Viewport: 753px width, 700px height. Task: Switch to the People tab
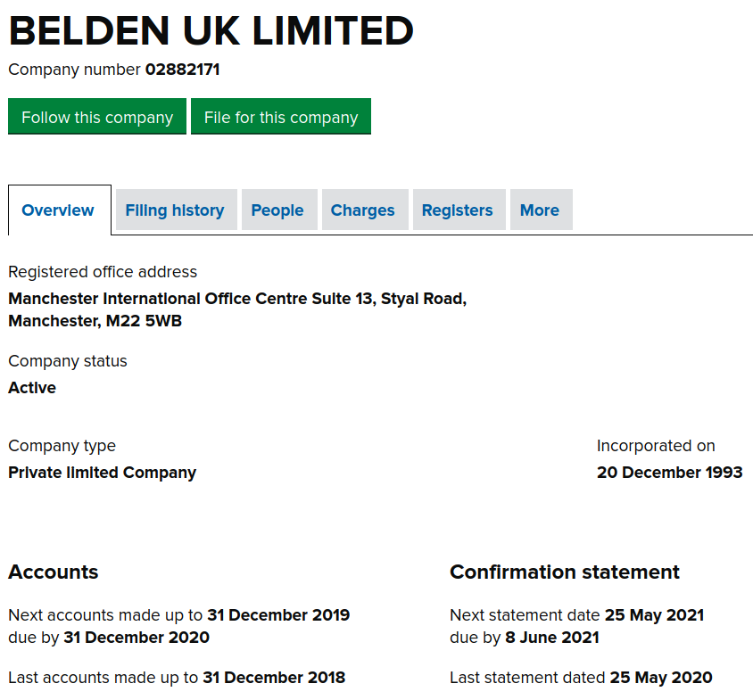277,210
